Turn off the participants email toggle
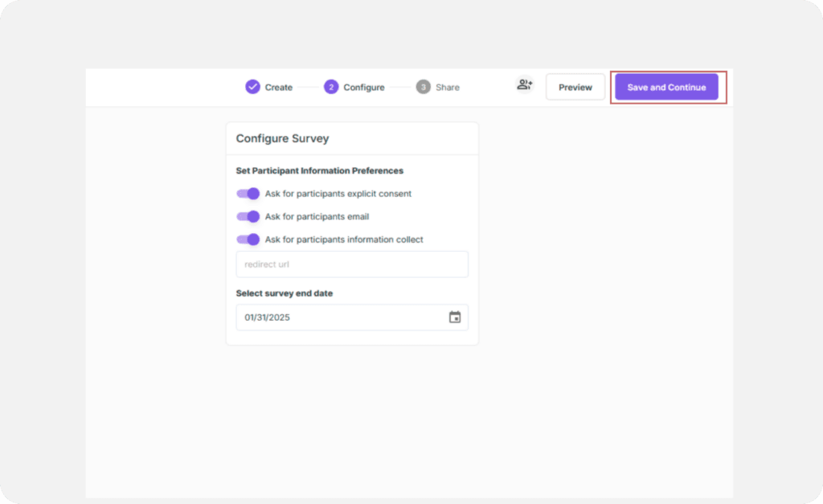Image resolution: width=823 pixels, height=504 pixels. pos(248,216)
